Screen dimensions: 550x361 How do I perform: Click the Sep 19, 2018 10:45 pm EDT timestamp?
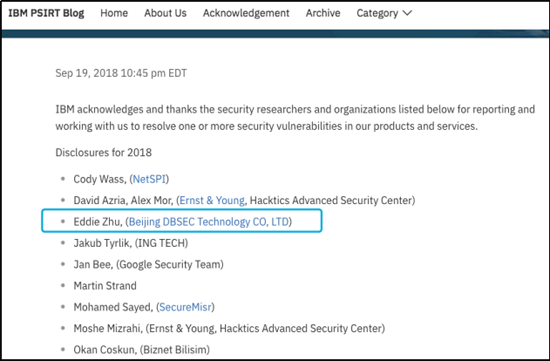pos(121,73)
